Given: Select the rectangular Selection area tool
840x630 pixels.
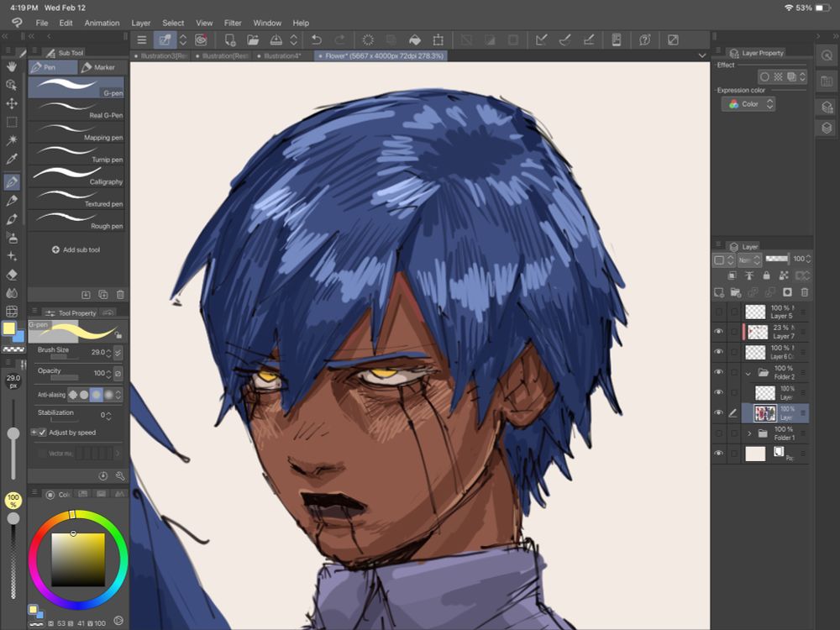Looking at the screenshot, I should coord(12,122).
